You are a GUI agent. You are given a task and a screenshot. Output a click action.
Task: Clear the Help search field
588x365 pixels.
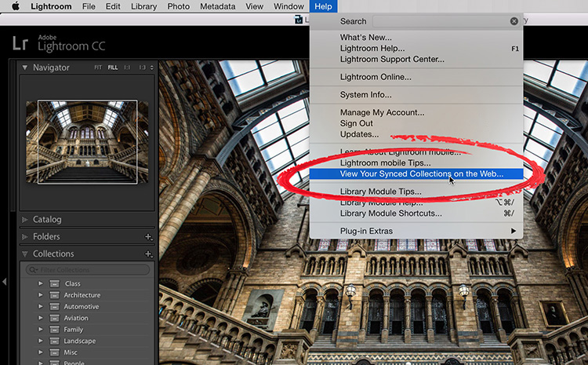pos(514,21)
